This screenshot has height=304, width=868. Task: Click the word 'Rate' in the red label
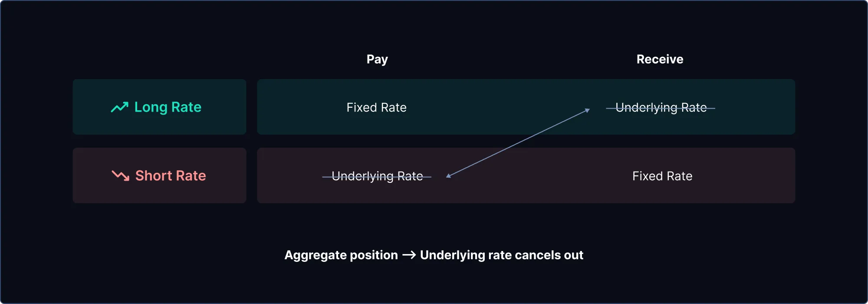[191, 176]
